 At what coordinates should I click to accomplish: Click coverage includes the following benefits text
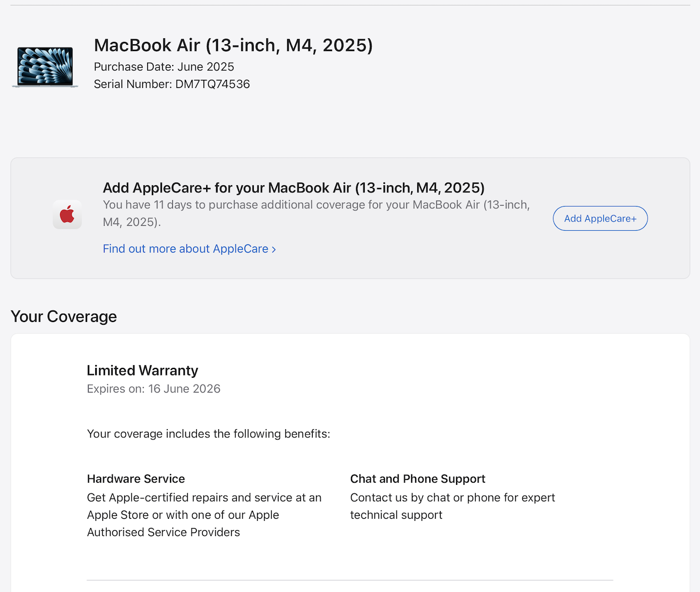(x=208, y=434)
